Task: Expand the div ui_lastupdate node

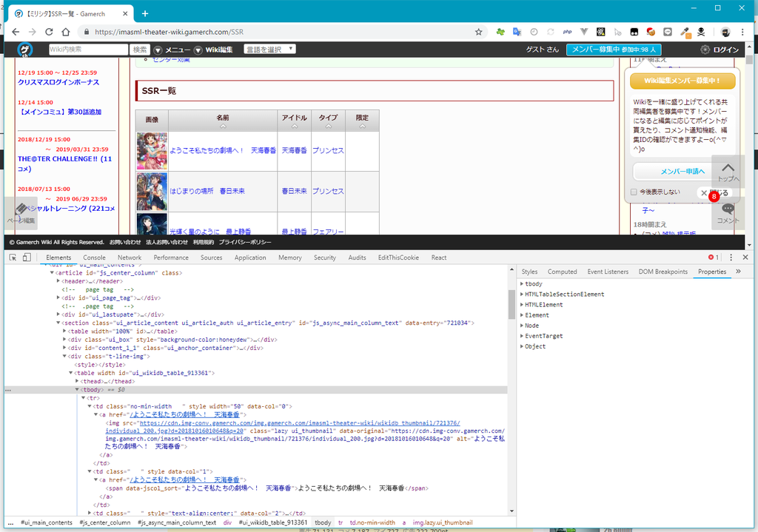Action: pos(58,314)
